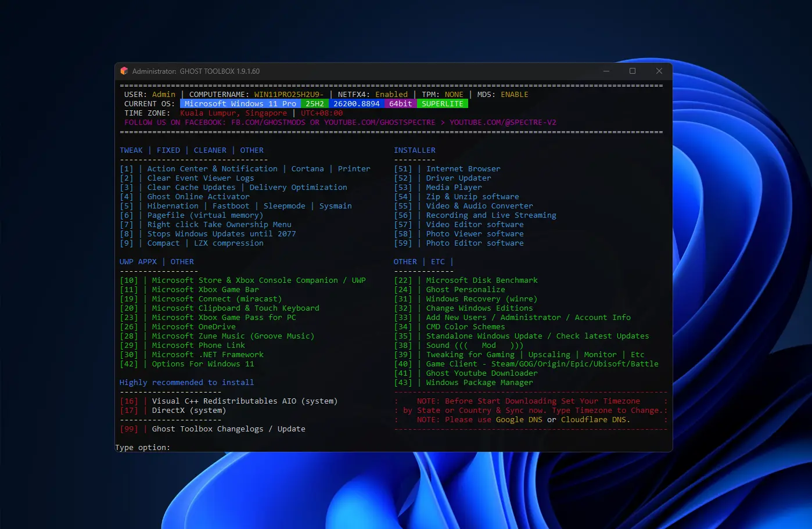This screenshot has height=529, width=812.
Task: Click the 'CLEANER' section heading
Action: (210, 150)
